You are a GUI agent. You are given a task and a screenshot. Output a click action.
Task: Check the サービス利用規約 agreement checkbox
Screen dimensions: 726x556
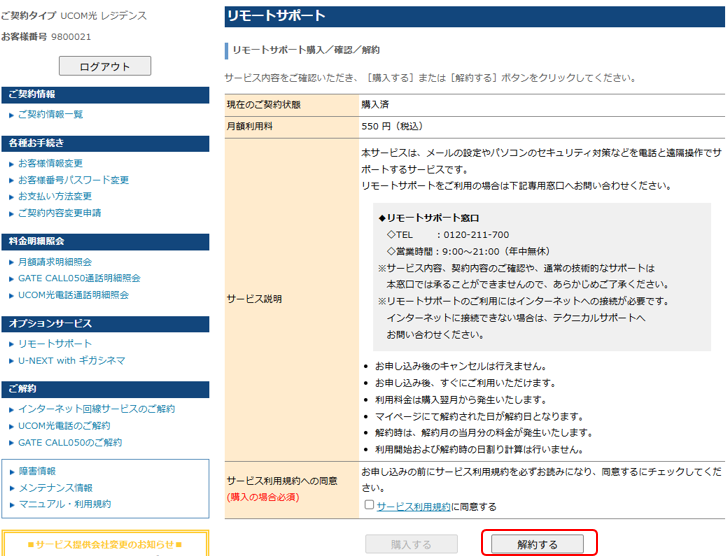coord(369,505)
